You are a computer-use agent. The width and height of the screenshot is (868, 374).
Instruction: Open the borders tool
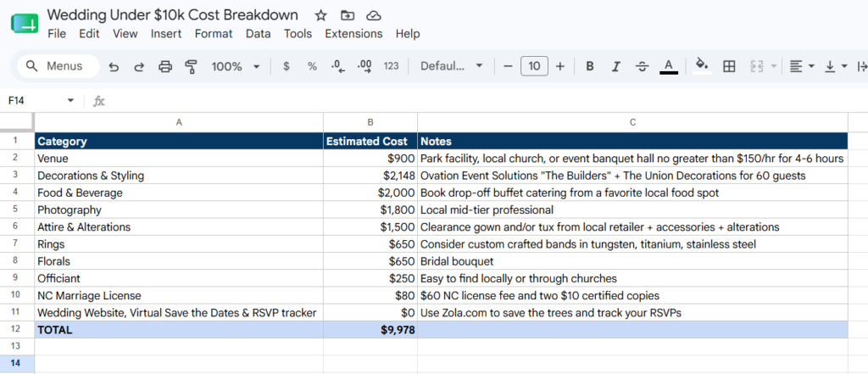pos(730,66)
